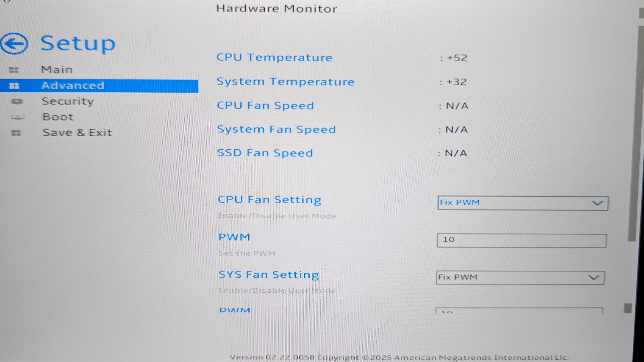Open Save & Exit menu
Viewport: 644px width, 362px height.
(x=78, y=133)
